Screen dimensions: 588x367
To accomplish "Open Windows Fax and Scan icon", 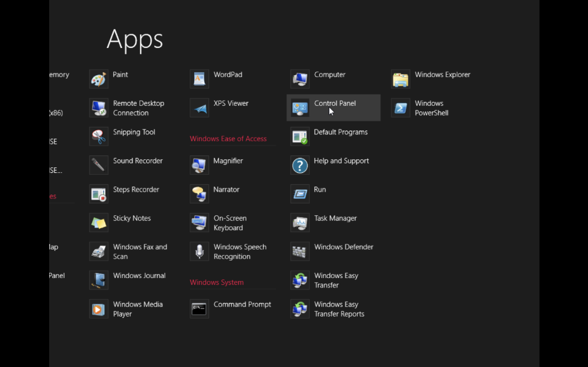I will point(99,251).
